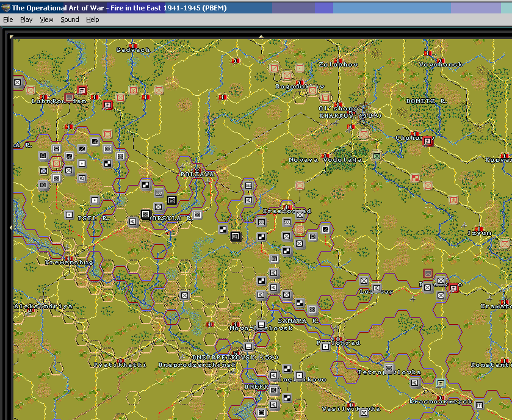The height and width of the screenshot is (420, 512).
Task: Click the scroll-left arrow at the map's left edge
Action: 12,227
